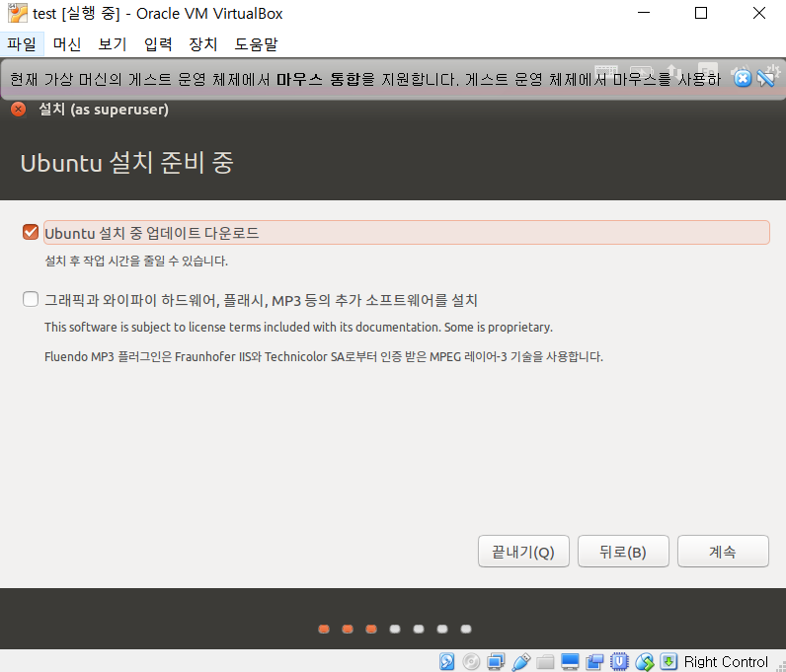The image size is (786, 672).
Task: Click the 'Right Control' host key text
Action: click(x=726, y=662)
